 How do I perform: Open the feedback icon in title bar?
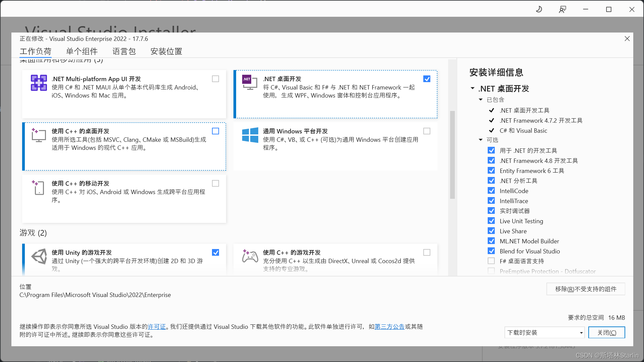562,9
